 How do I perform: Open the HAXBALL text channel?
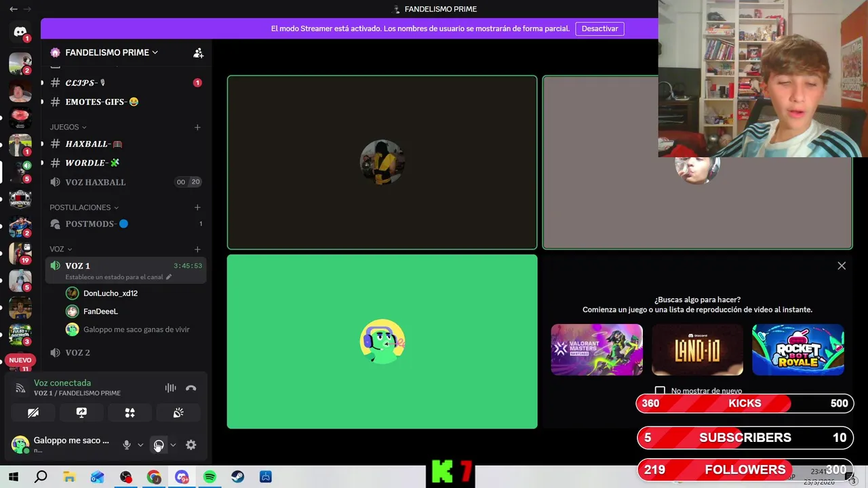click(125, 144)
